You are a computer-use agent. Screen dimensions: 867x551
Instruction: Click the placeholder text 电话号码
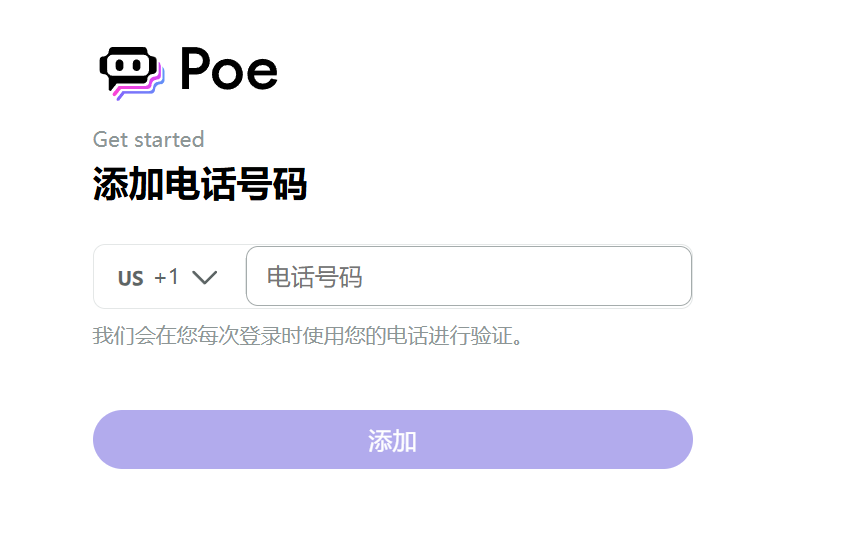coord(315,277)
